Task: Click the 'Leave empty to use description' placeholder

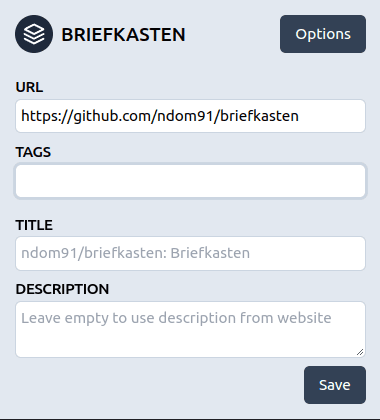Action: pos(176,318)
